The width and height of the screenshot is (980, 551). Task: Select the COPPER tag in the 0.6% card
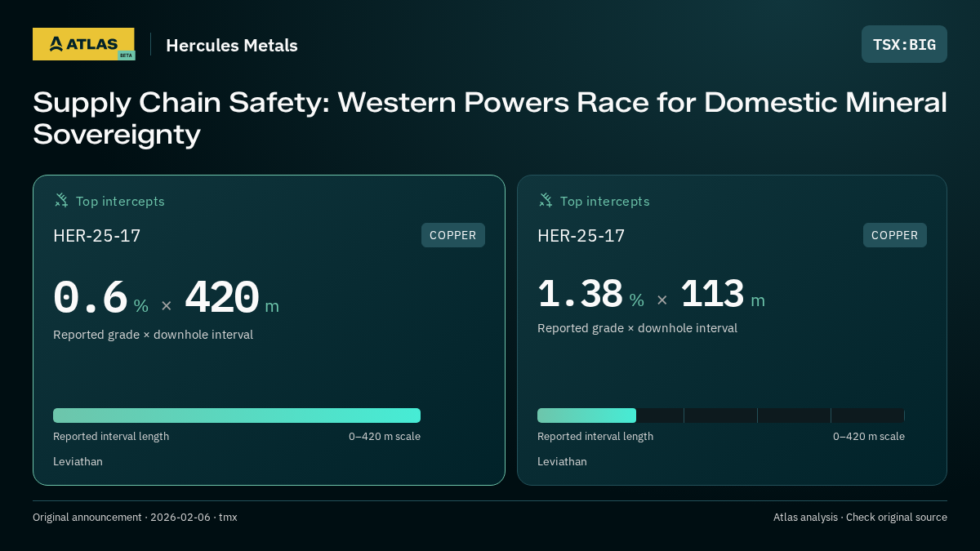(x=453, y=235)
